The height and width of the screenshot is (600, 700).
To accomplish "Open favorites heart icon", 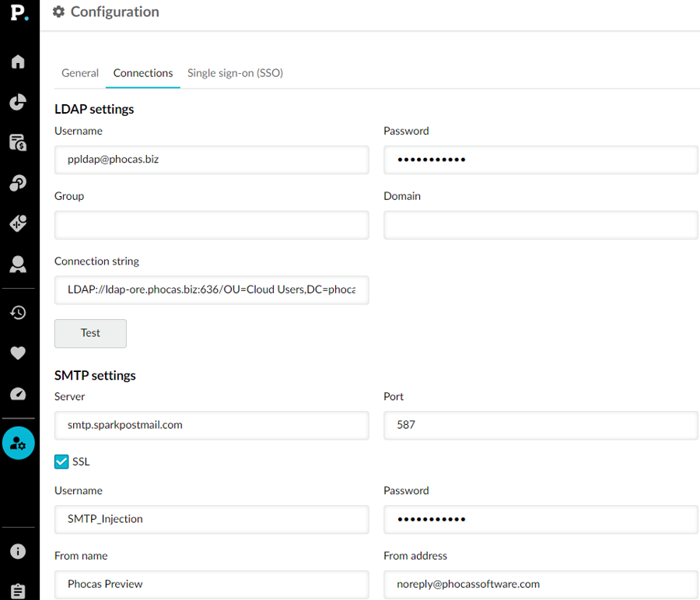I will pos(18,353).
